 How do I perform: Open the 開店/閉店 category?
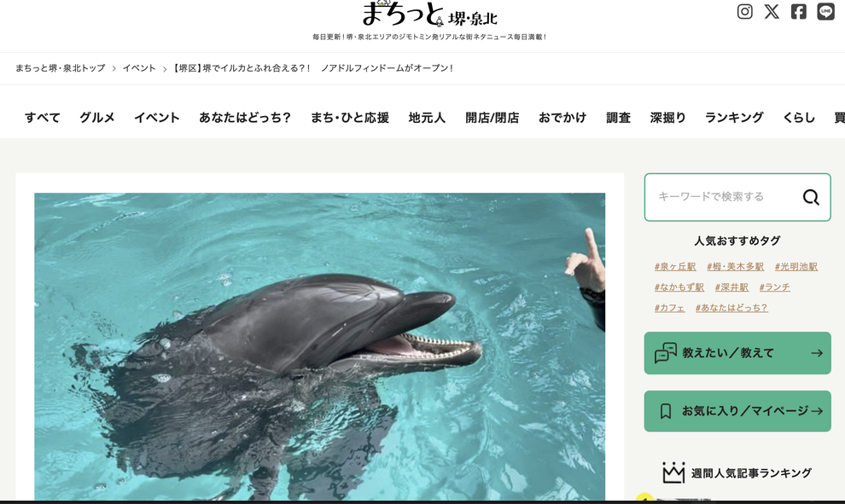click(x=492, y=118)
